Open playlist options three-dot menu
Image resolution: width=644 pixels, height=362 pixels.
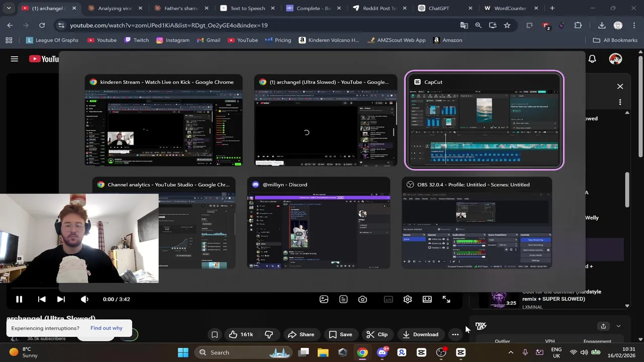pyautogui.click(x=620, y=102)
